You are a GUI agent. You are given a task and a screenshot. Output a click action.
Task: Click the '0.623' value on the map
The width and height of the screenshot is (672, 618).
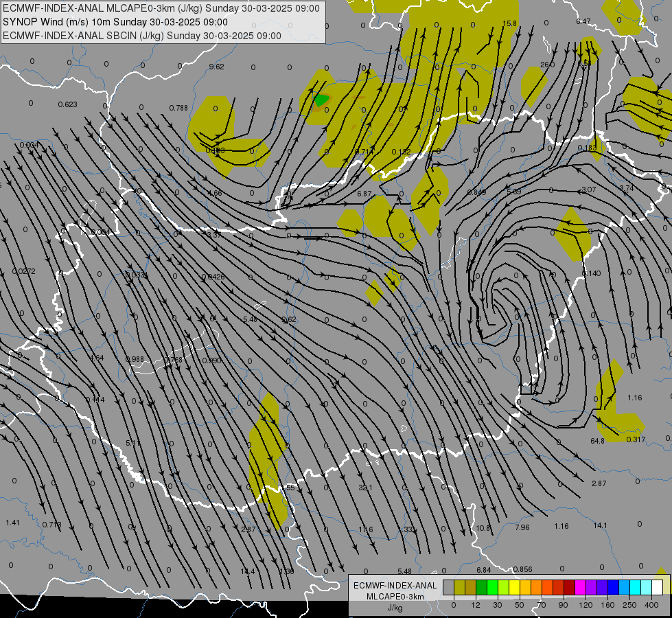coord(68,104)
